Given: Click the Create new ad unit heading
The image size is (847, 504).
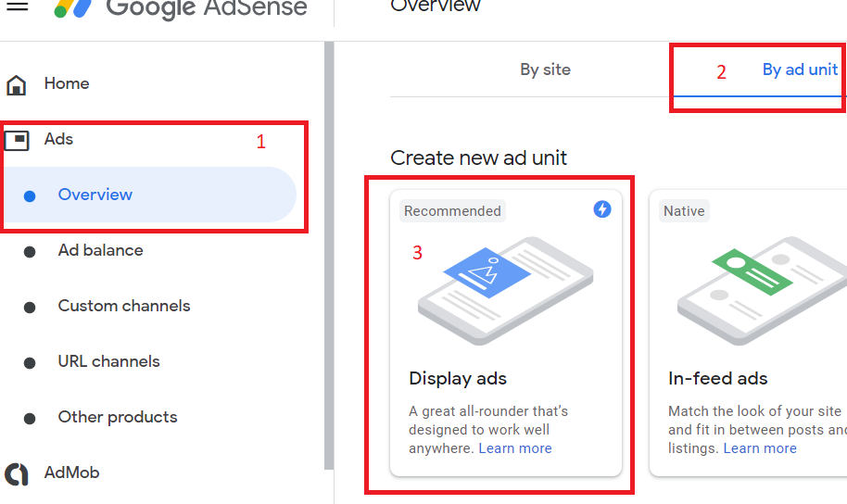Looking at the screenshot, I should point(478,158).
